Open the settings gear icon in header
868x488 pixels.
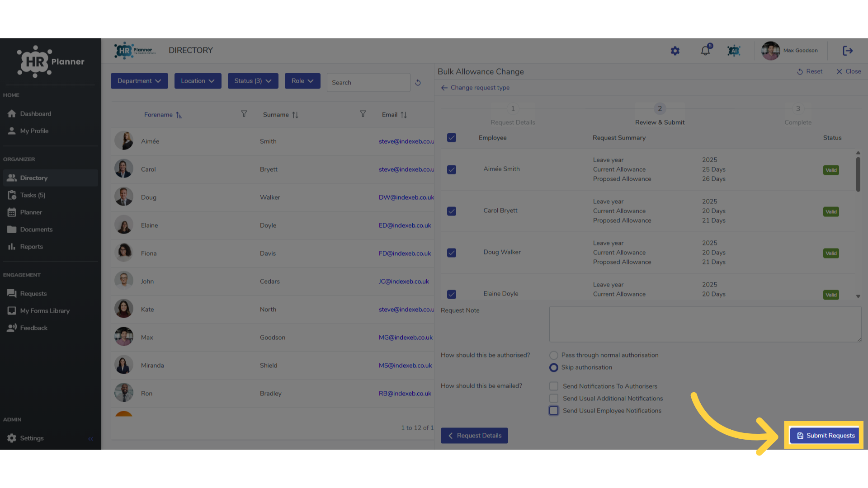[675, 51]
